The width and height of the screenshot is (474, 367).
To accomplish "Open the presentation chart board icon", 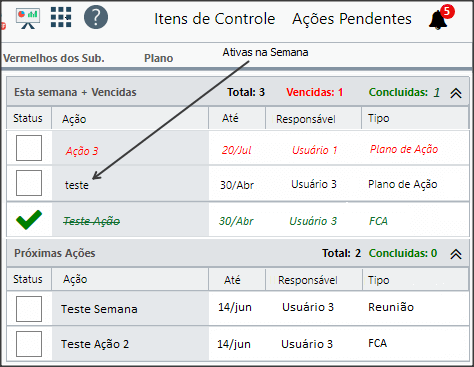I will [28, 18].
